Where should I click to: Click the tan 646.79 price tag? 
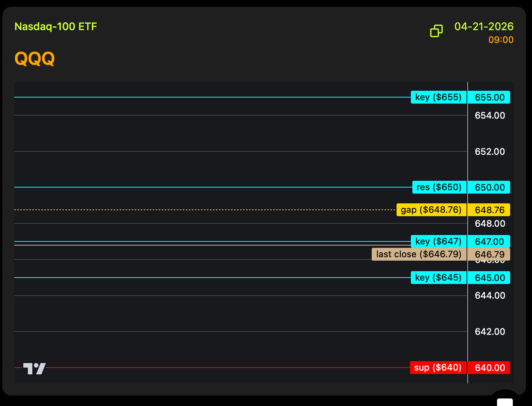pyautogui.click(x=489, y=254)
